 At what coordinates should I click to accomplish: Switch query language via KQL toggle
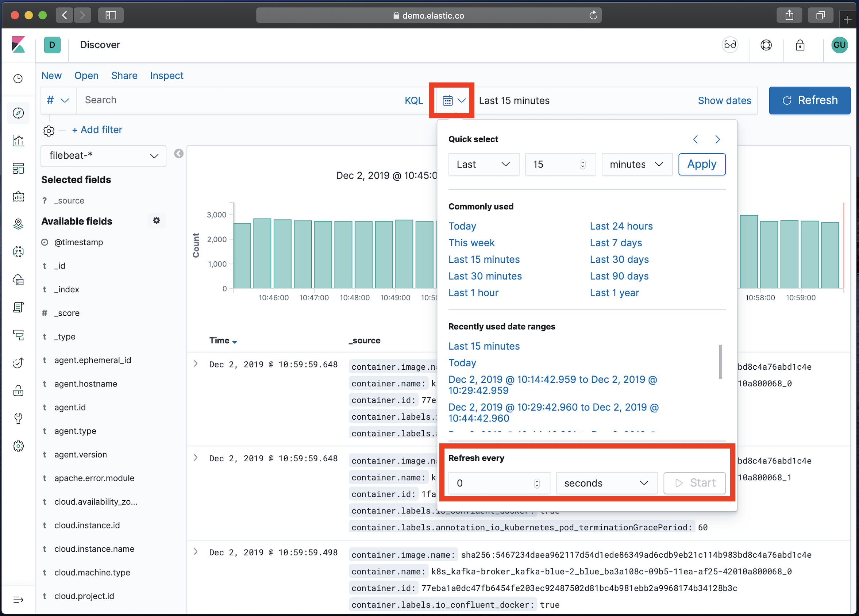coord(413,100)
